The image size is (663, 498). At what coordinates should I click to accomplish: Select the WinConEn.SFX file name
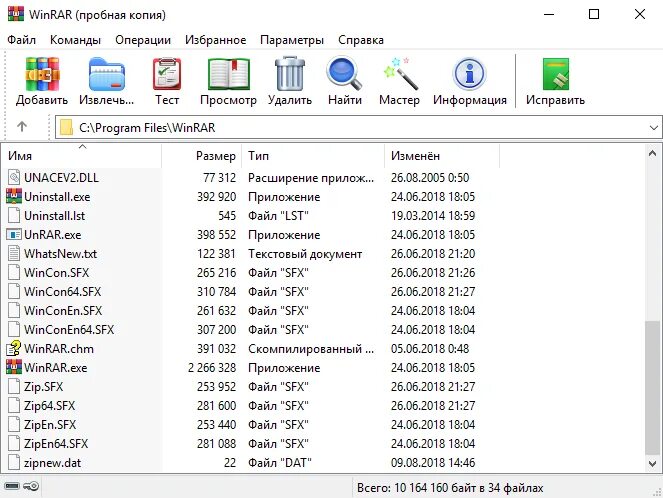(63, 310)
